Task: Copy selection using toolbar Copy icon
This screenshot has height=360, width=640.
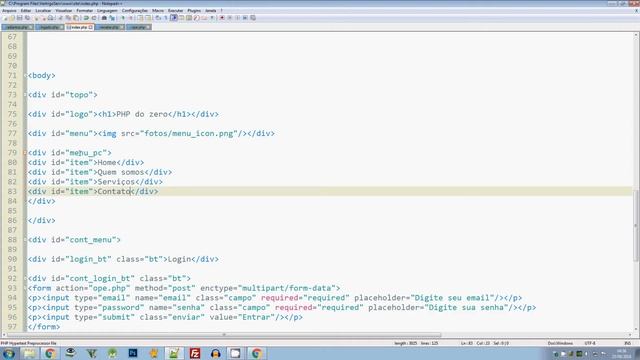Action: 68,18
